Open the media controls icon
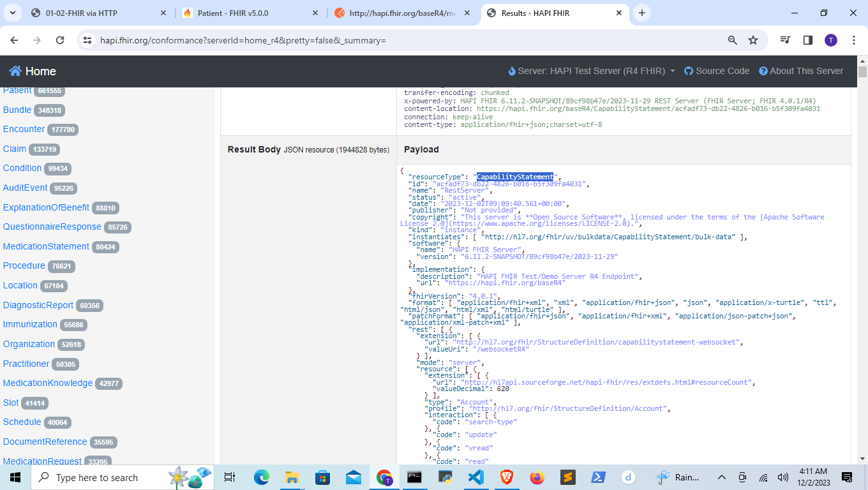Screen dimensions: 868x490 pos(785,40)
